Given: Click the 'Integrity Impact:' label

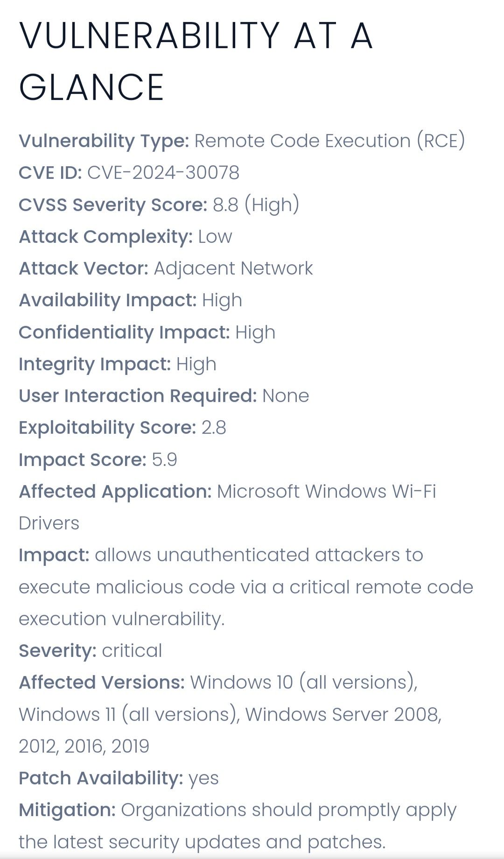Looking at the screenshot, I should pos(95,364).
